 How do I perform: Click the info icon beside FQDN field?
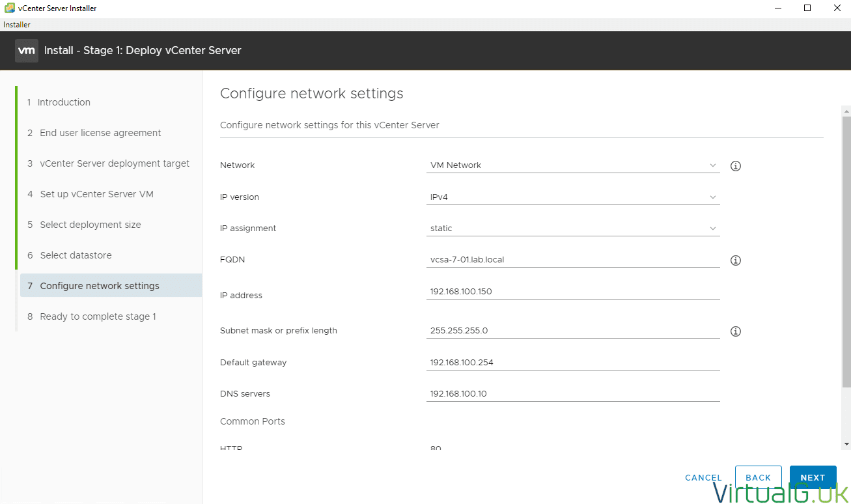click(x=736, y=260)
